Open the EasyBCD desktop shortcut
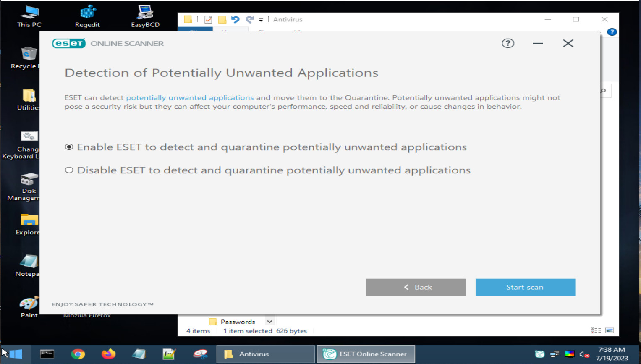The height and width of the screenshot is (364, 641). click(x=145, y=16)
